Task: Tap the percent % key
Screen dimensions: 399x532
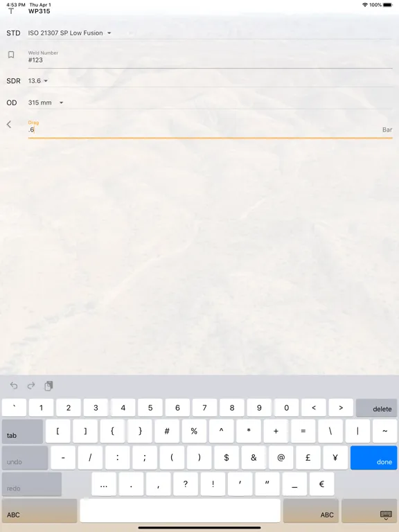Action: coord(194,432)
